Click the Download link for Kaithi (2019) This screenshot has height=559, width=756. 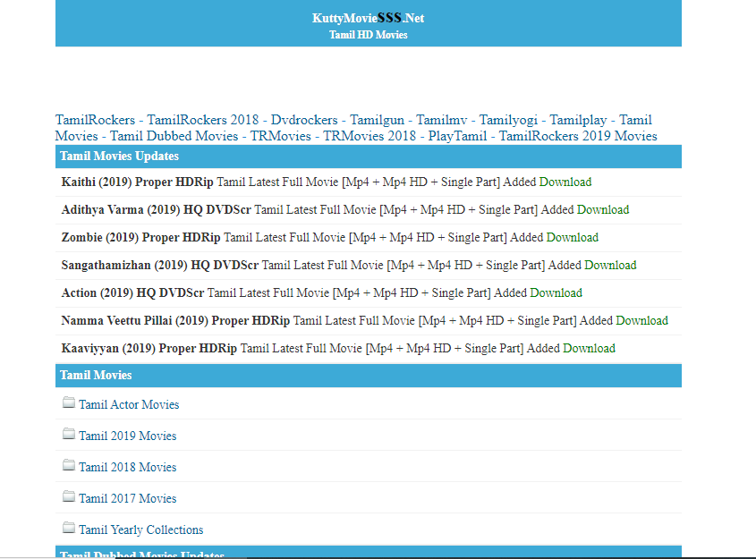pos(565,182)
